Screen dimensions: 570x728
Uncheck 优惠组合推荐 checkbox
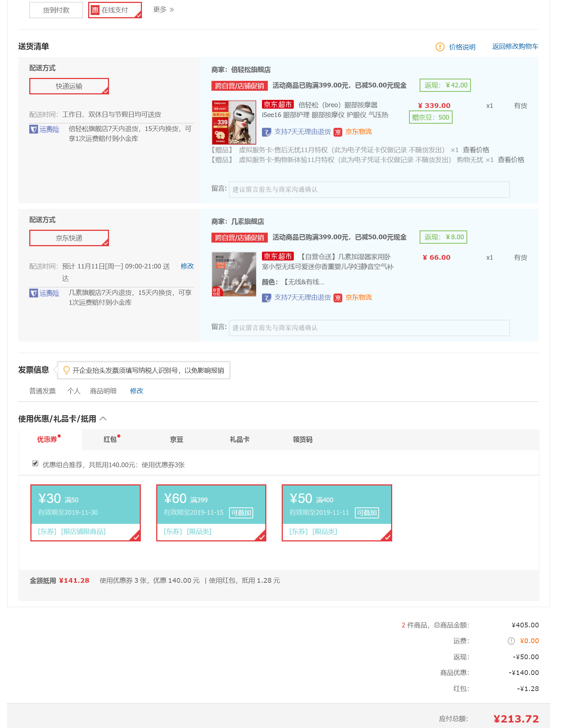(35, 464)
